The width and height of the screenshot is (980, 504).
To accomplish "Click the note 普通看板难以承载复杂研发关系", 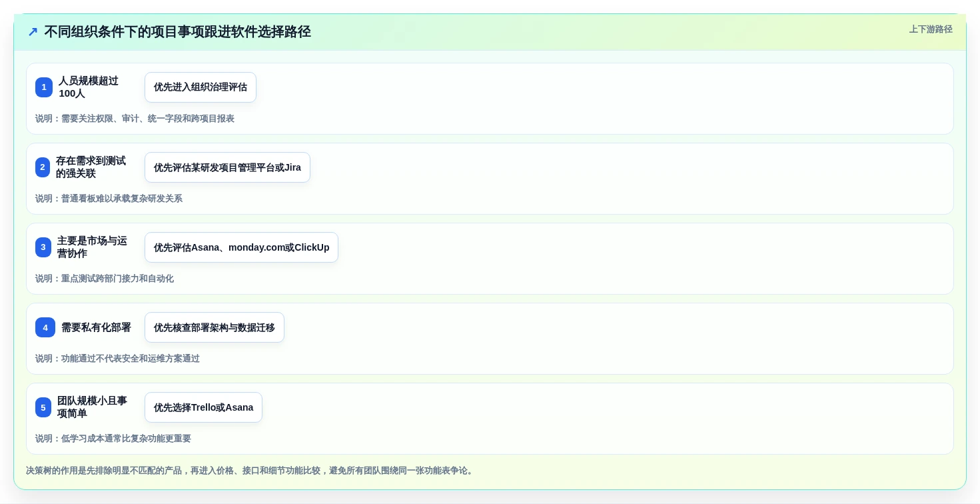I will point(109,199).
